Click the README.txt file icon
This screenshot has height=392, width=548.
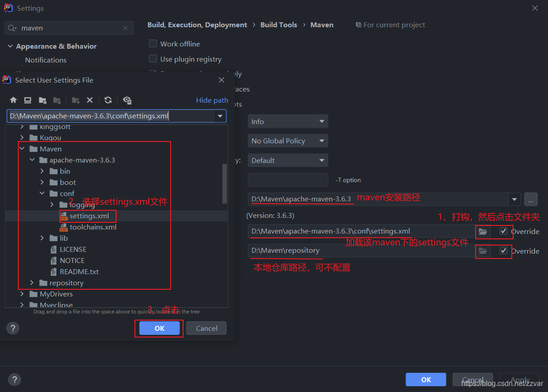coord(54,272)
